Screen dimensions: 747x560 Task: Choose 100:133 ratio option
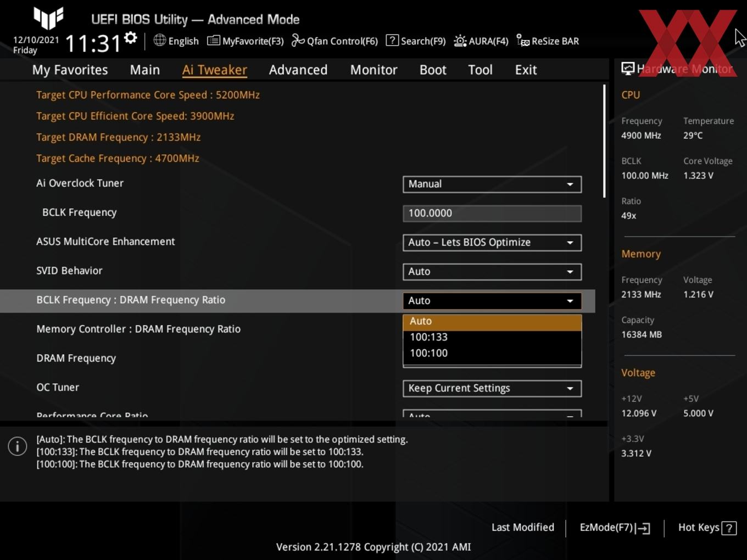(492, 337)
